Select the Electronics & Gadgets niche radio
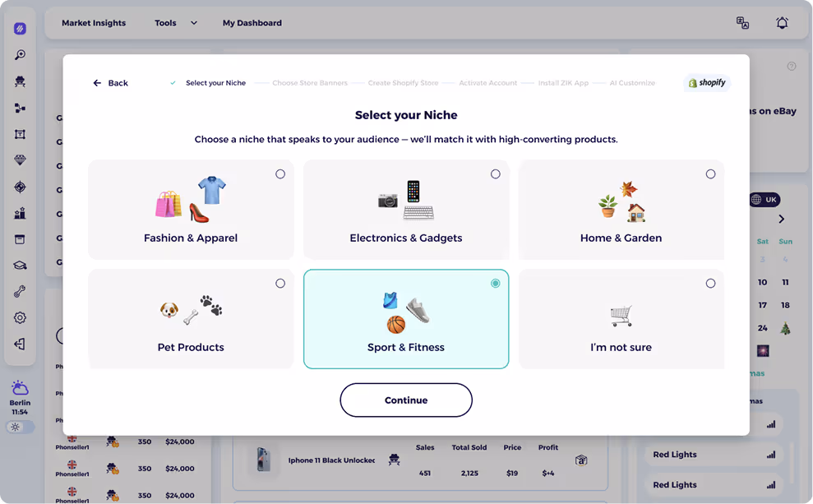This screenshot has height=504, width=813. coord(496,173)
